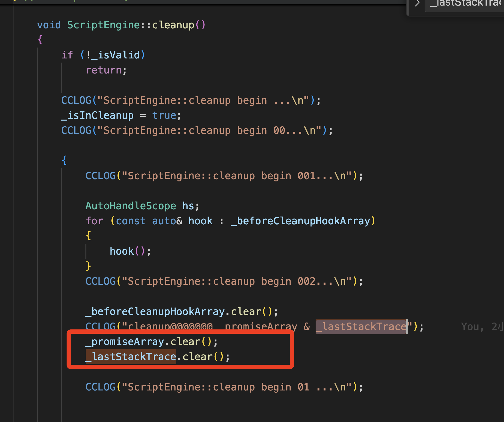Expand the replace toggle chevron in find widget
This screenshot has height=422, width=504.
pyautogui.click(x=417, y=3)
